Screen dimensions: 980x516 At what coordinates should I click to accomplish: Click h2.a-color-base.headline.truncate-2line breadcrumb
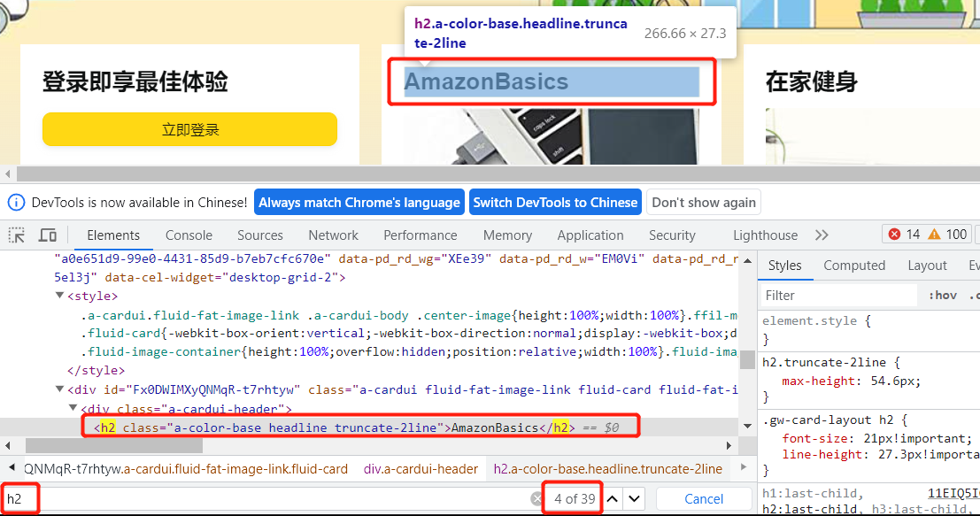coord(607,469)
